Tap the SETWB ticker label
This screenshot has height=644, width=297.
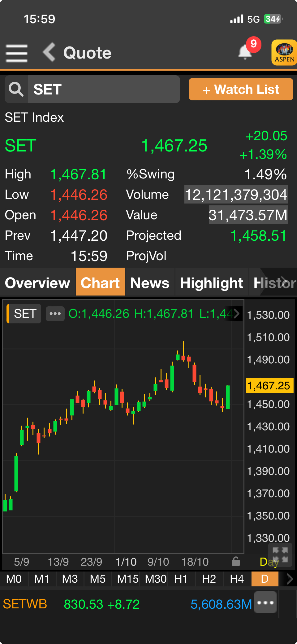(25, 604)
